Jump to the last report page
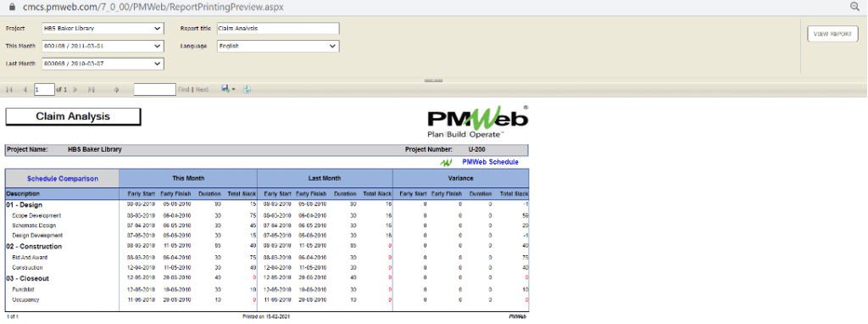 (x=92, y=89)
